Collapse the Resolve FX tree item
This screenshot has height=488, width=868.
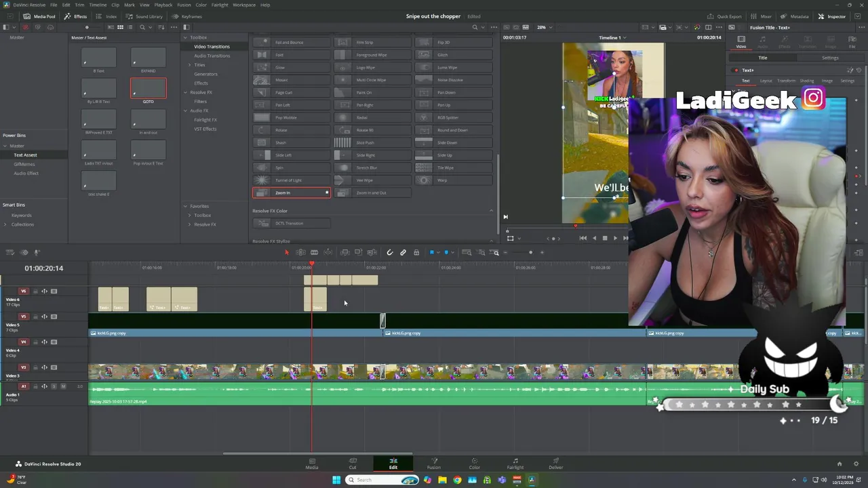[185, 92]
